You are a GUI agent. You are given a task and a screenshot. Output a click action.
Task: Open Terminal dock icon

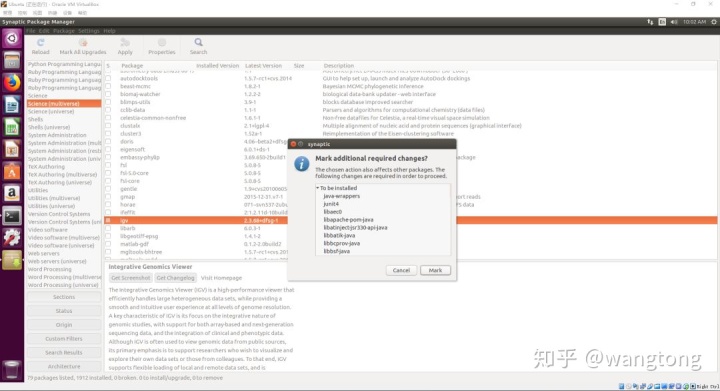coord(12,216)
